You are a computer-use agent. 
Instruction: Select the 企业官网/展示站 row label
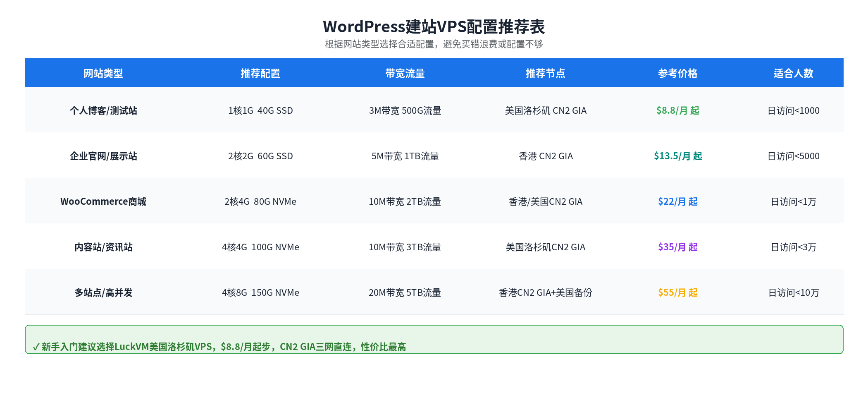103,156
